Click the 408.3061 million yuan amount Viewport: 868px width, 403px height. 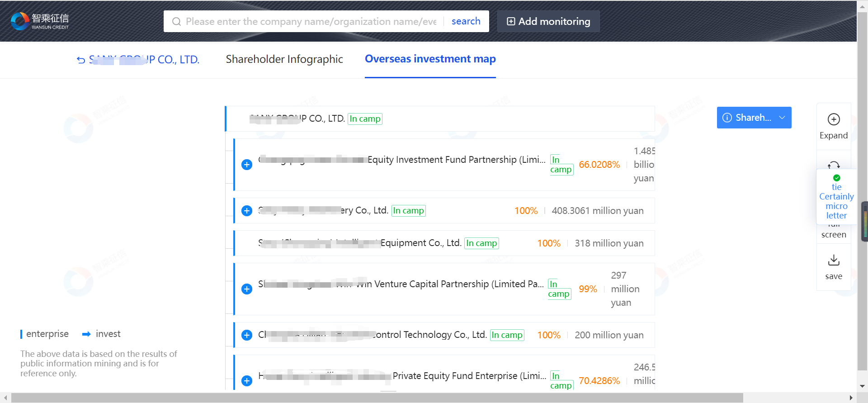pos(598,211)
